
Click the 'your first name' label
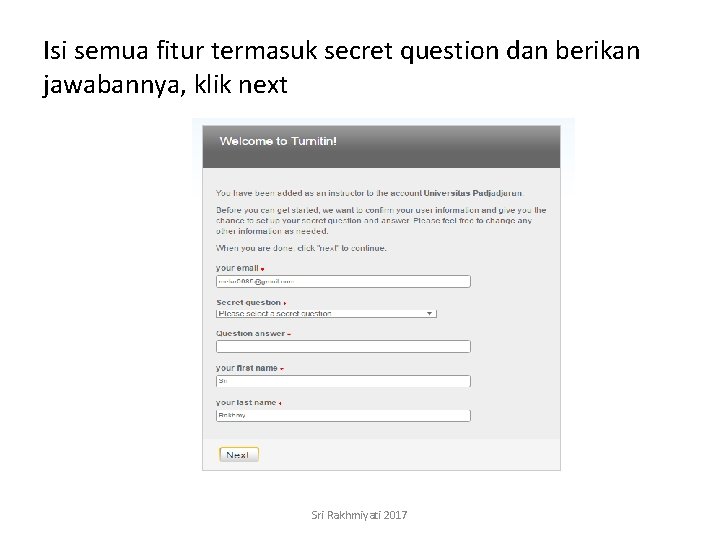(247, 368)
